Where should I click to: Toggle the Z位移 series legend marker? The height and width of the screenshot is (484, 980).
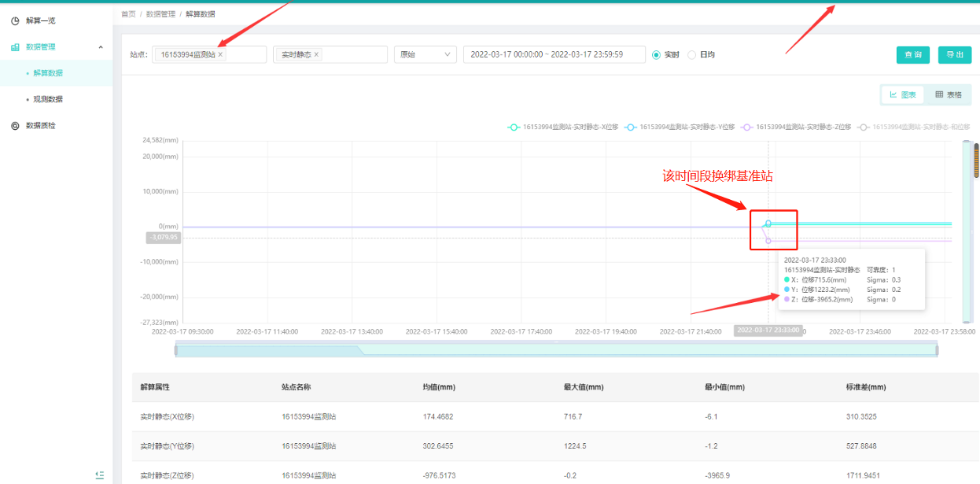tap(747, 127)
